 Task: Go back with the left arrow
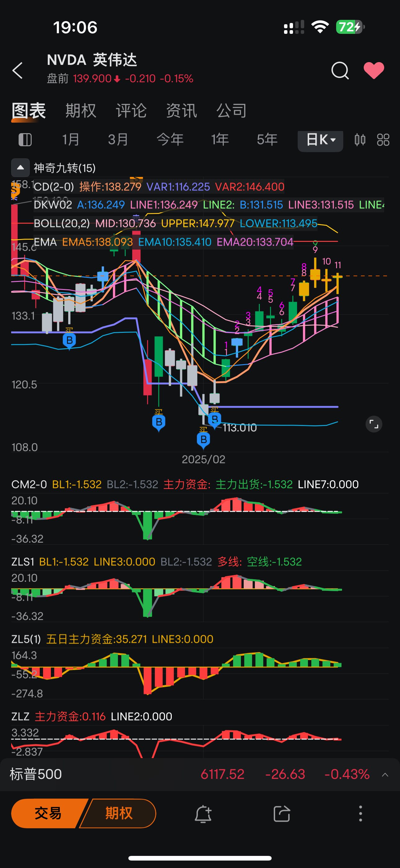coord(17,70)
